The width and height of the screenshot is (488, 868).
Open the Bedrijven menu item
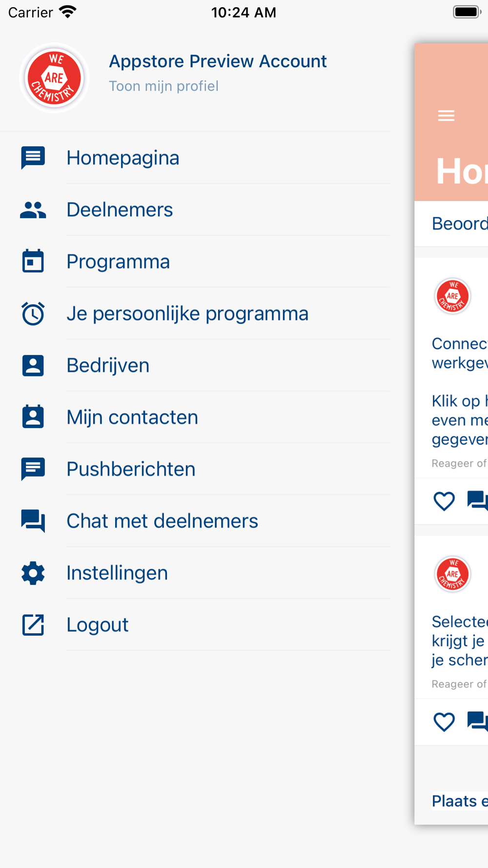(108, 366)
